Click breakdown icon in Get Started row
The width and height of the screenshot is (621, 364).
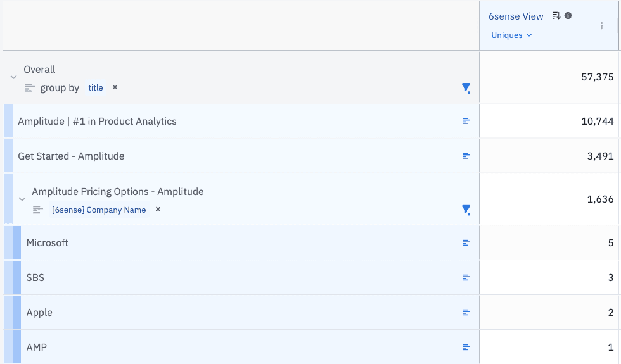pyautogui.click(x=466, y=156)
